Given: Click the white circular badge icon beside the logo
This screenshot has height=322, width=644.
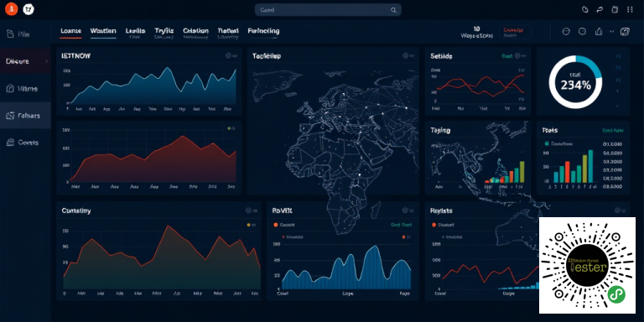Looking at the screenshot, I should (29, 9).
